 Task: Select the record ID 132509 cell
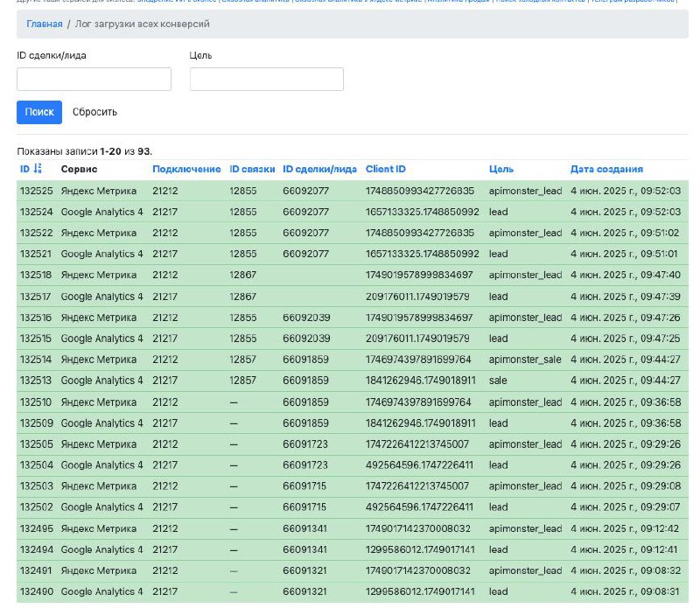(36, 423)
